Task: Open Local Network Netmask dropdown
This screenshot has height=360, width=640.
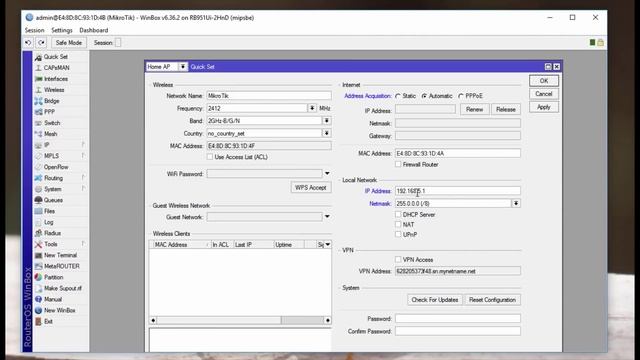Action: (516, 203)
